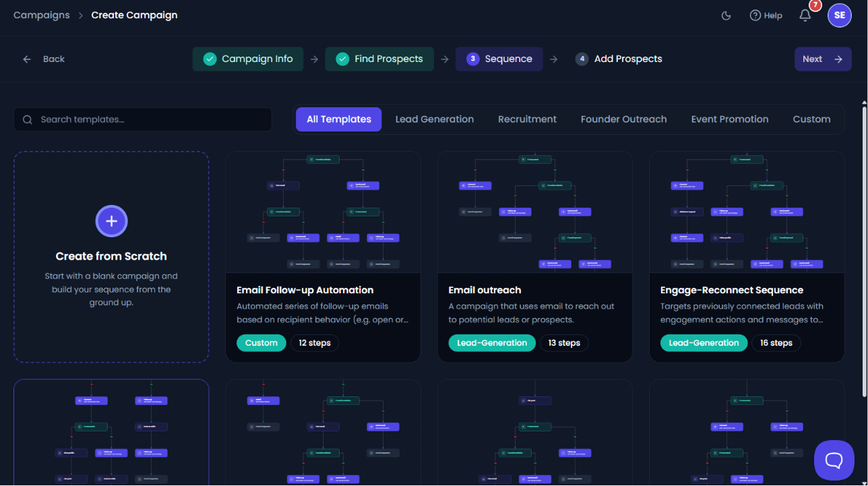Open the SE user avatar menu

click(839, 15)
